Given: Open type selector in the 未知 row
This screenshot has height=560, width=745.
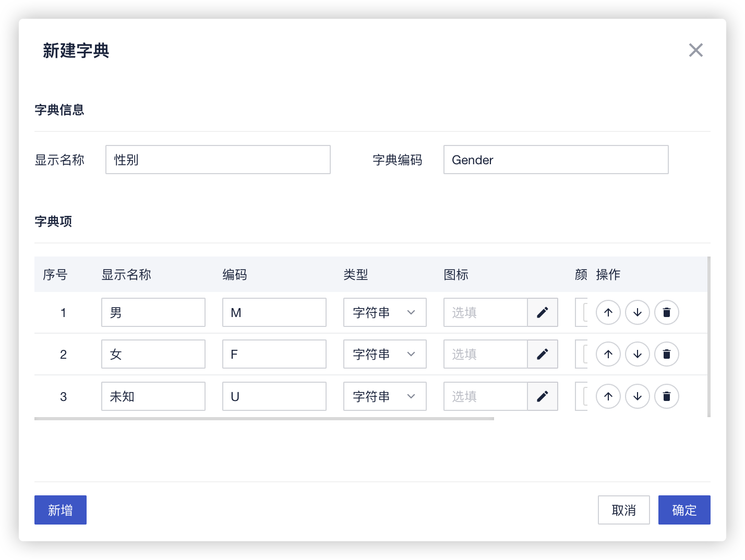Looking at the screenshot, I should [384, 396].
